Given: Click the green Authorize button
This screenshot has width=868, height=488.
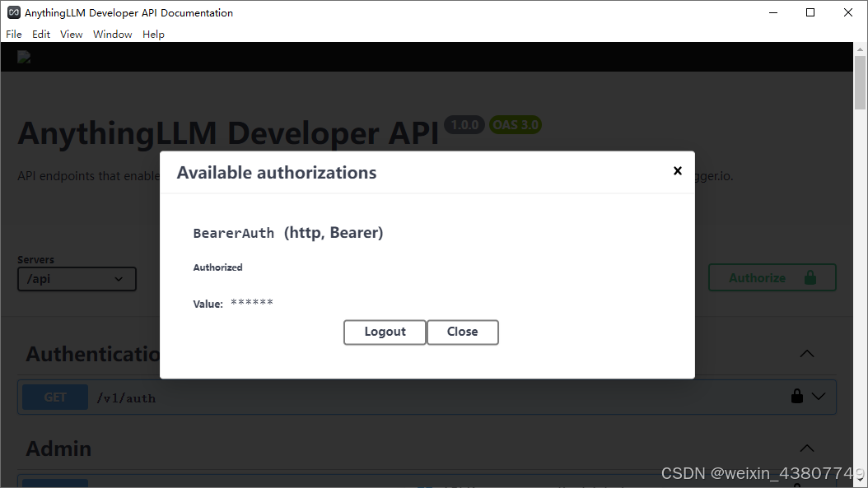Looking at the screenshot, I should coord(772,278).
